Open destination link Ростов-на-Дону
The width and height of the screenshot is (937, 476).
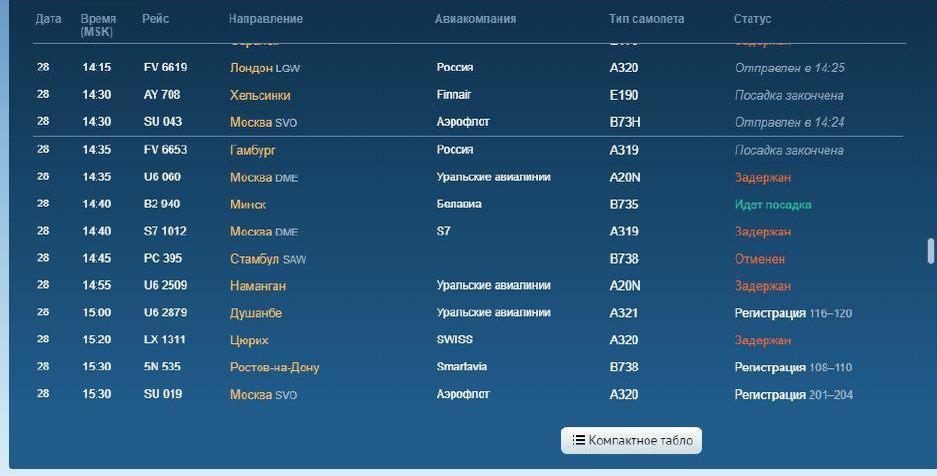274,367
